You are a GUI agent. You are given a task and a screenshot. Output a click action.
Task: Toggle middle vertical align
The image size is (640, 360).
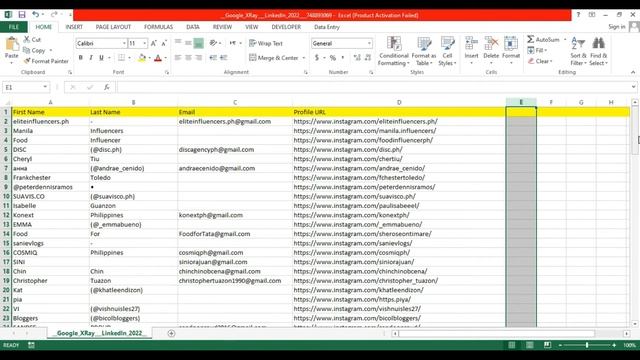[188, 43]
